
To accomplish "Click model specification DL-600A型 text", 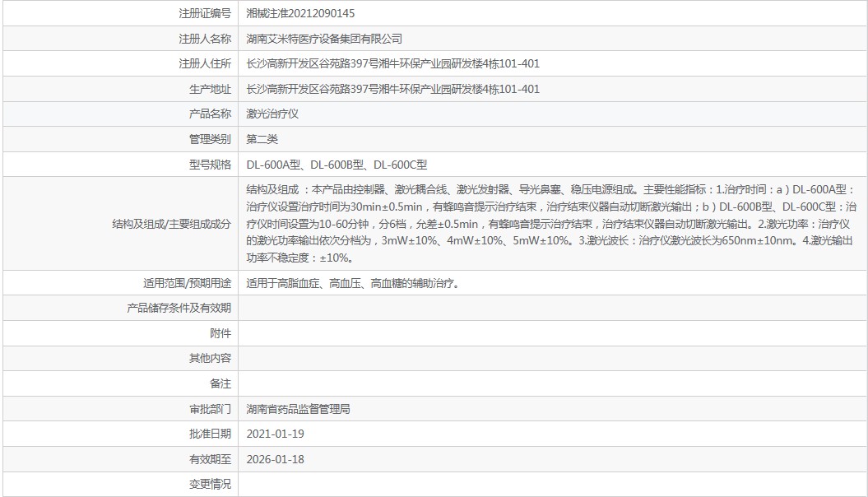I will 273,165.
